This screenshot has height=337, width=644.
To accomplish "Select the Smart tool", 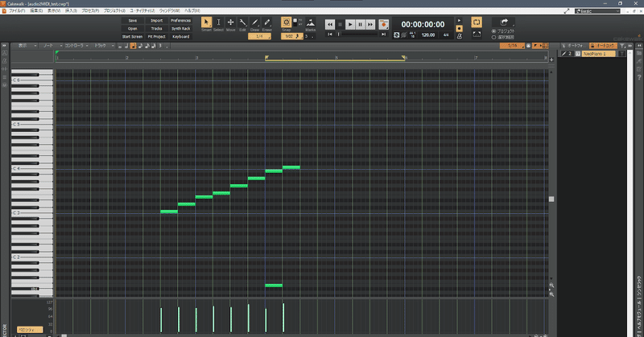I will click(206, 23).
